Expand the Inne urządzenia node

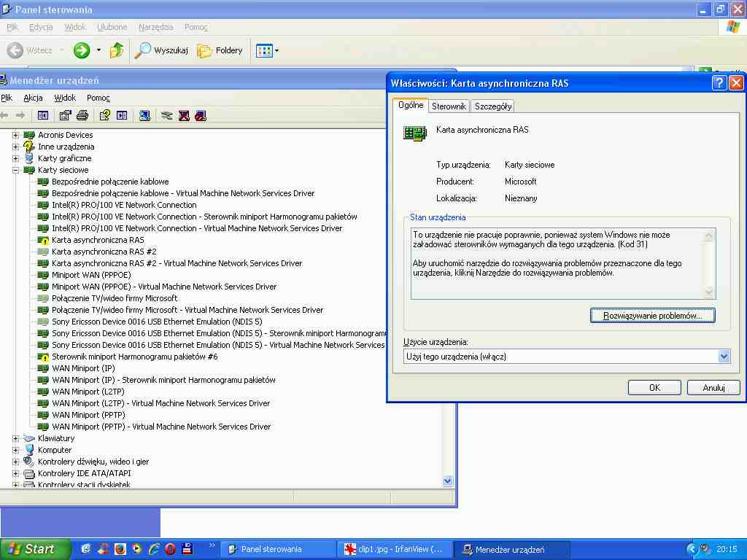click(x=16, y=147)
